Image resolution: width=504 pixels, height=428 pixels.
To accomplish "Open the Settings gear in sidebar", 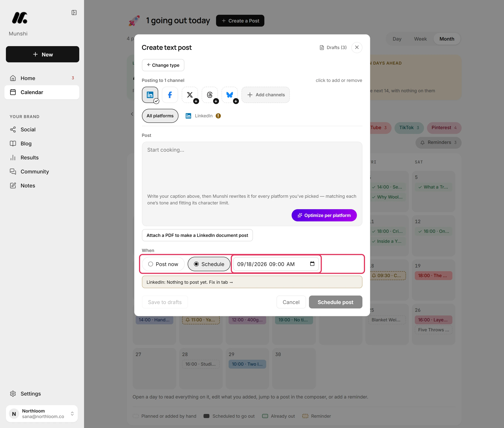I will (13, 394).
